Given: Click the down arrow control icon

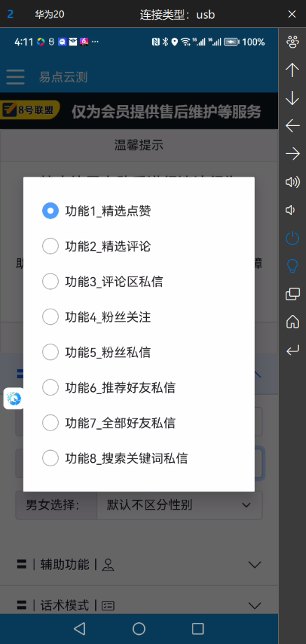Looking at the screenshot, I should coord(293,98).
